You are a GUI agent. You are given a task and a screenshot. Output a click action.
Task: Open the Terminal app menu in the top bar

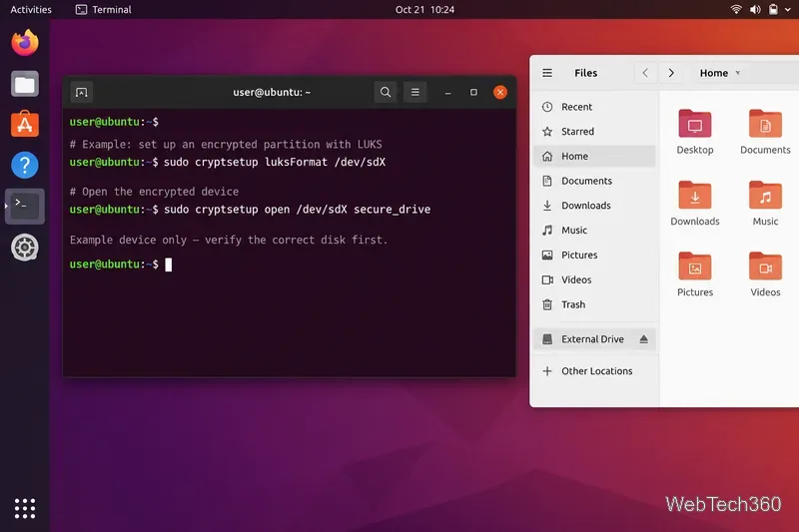click(104, 10)
